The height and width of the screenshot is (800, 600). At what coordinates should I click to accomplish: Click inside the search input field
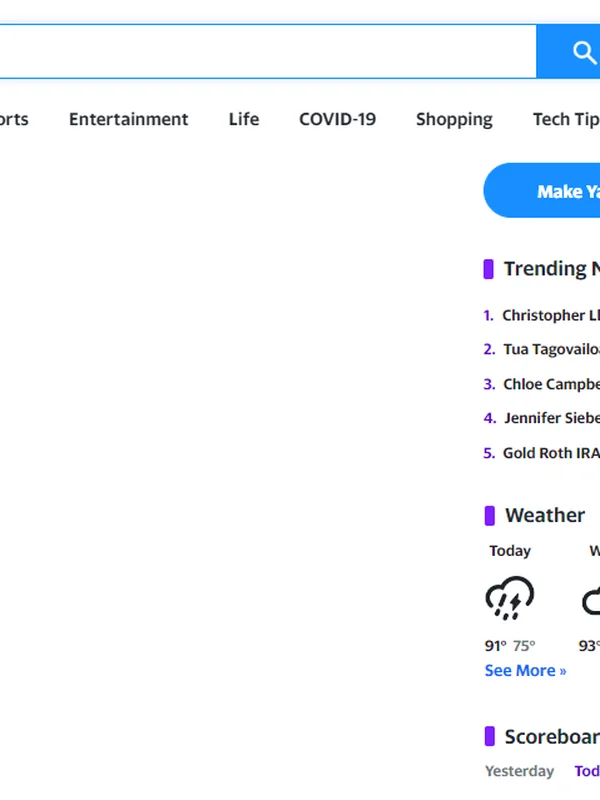click(270, 52)
